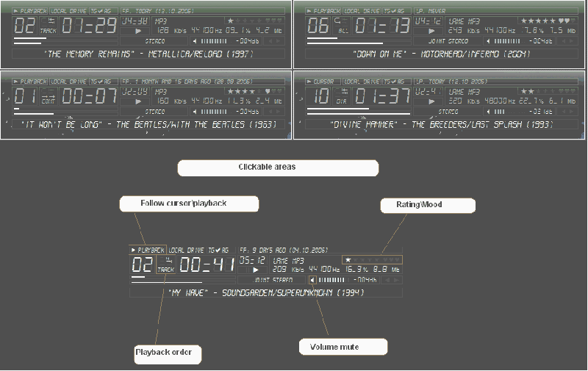588x371 pixels.
Task: Toggle PLAYBACK follow mode in Metallica panel
Action: (x=30, y=12)
